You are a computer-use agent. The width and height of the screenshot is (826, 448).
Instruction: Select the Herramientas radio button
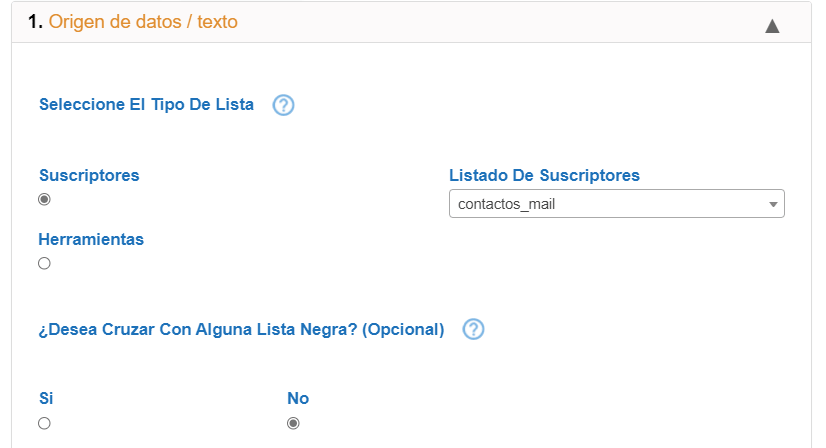pos(44,263)
